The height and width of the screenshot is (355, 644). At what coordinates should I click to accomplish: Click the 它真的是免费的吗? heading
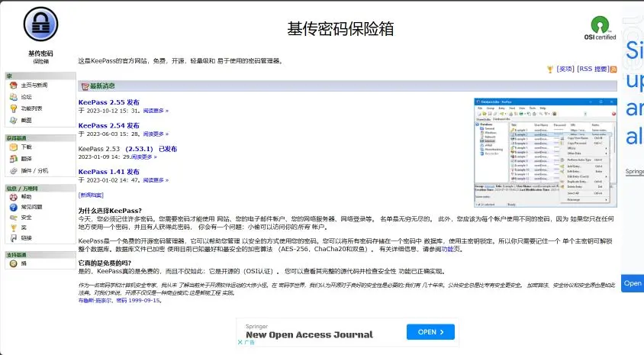click(x=105, y=263)
